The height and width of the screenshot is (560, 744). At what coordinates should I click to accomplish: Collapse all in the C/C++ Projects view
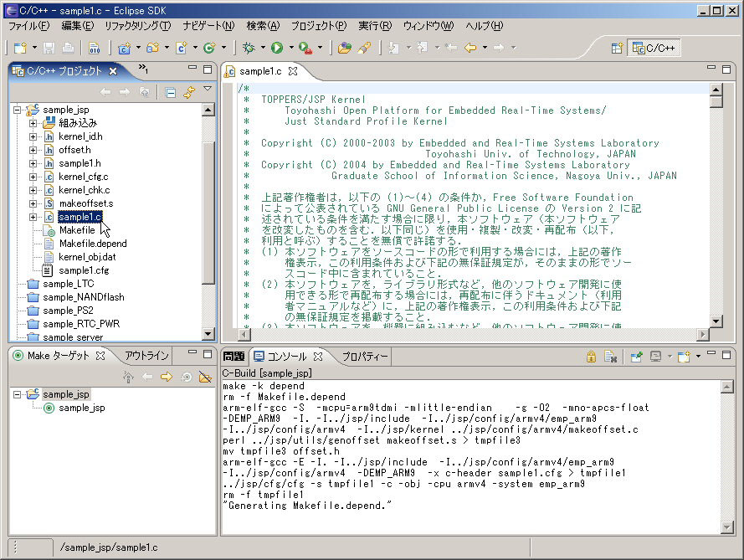[171, 93]
